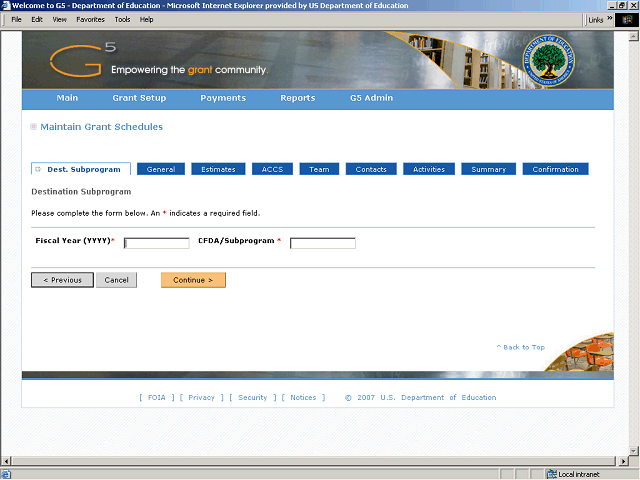Switch to the Confirmation tab
The height and width of the screenshot is (480, 640).
556,169
